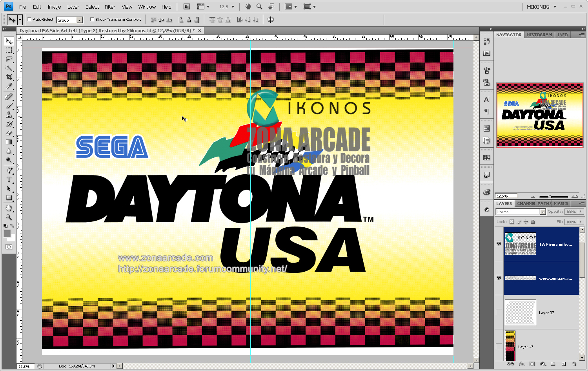Select the Horizontal Type tool
Image resolution: width=588 pixels, height=371 pixels.
click(9, 179)
